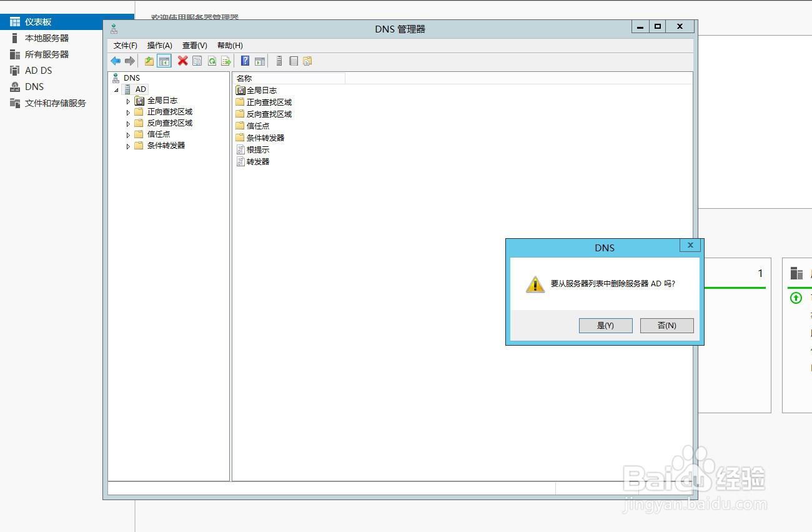The width and height of the screenshot is (812, 532).
Task: Close the DNS confirmation dialog
Action: [x=690, y=246]
